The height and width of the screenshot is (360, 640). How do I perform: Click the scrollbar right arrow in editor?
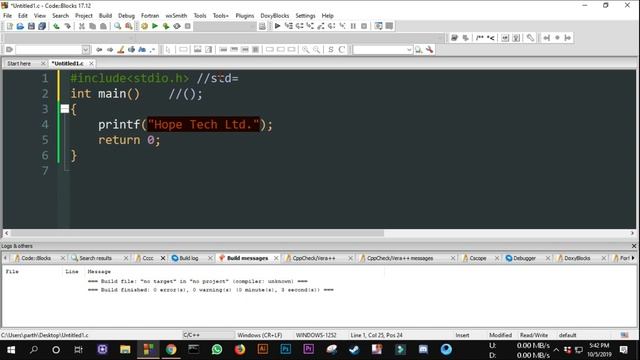pos(632,233)
